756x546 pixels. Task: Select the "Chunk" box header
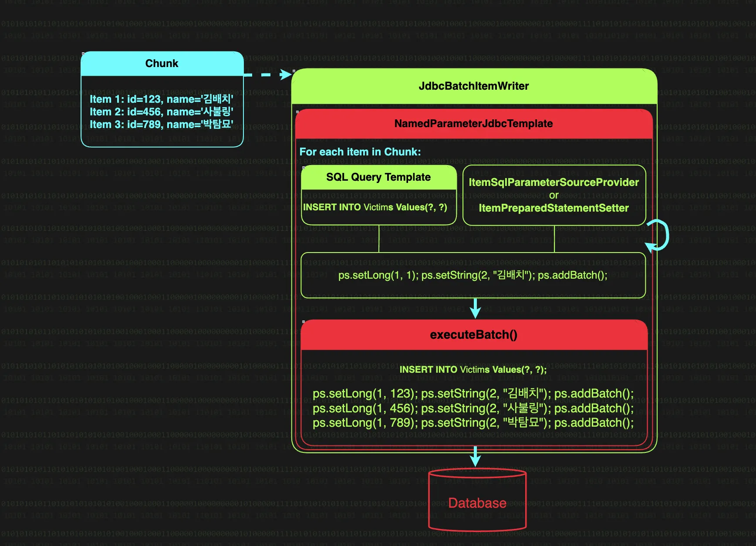coord(162,64)
